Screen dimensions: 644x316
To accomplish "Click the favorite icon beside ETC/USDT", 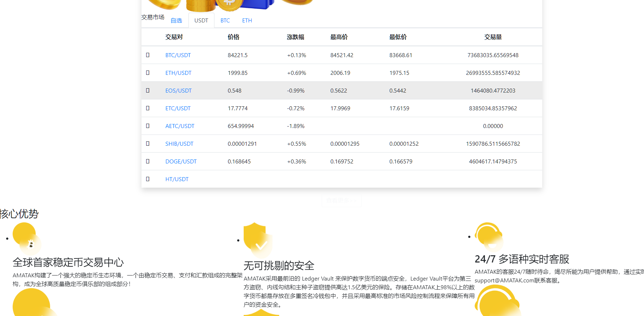I will (x=148, y=108).
